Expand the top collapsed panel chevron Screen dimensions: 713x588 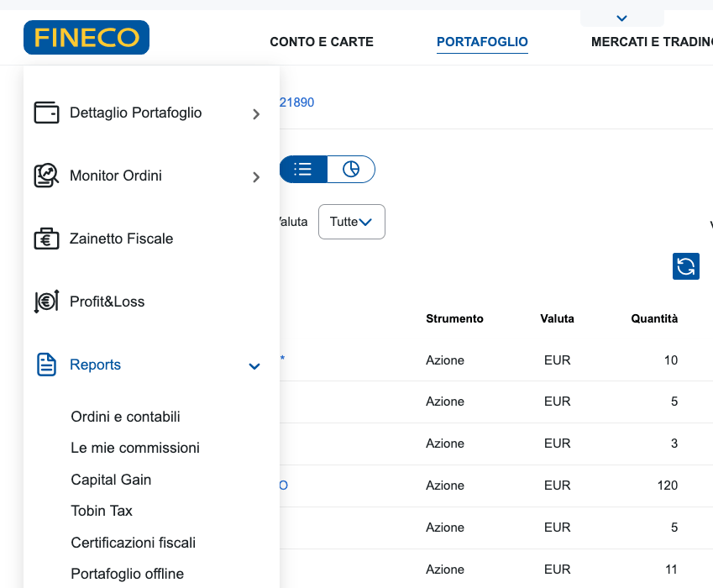(621, 18)
